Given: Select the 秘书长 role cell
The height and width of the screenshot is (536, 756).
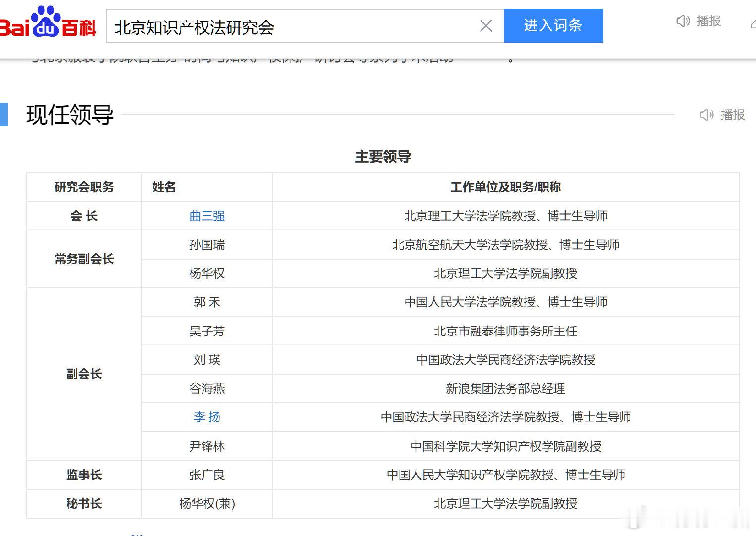Looking at the screenshot, I should click(84, 504).
